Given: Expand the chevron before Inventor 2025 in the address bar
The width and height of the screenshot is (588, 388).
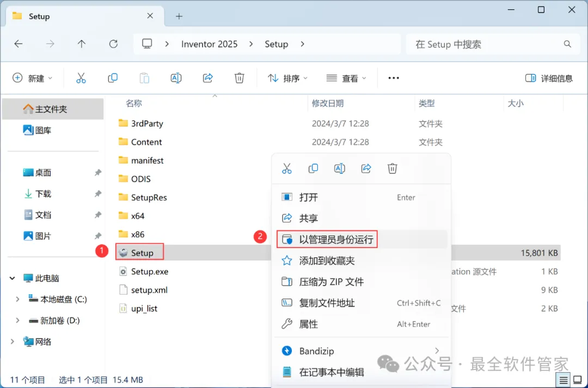Looking at the screenshot, I should point(167,44).
